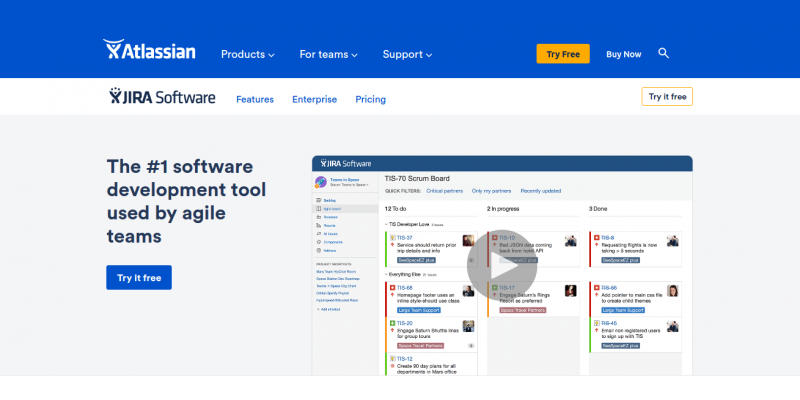Play the JIRA Software demo video
This screenshot has width=800, height=400.
pyautogui.click(x=502, y=265)
